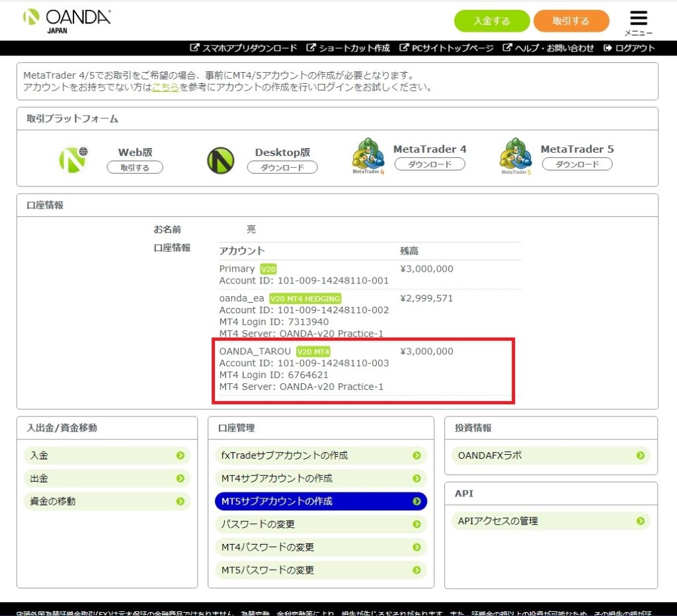Open パスワードの変更
Image resolution: width=677 pixels, height=616 pixels.
pos(321,524)
